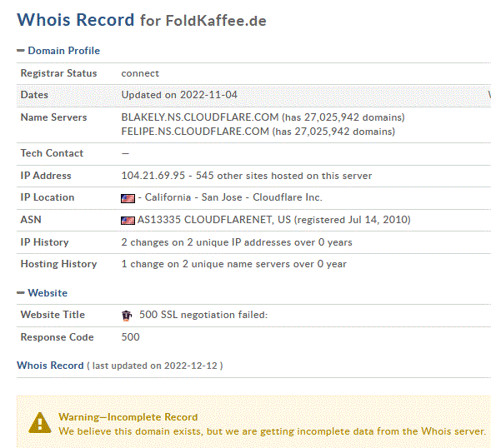This screenshot has width=491, height=448.
Task: Click the yellow warning triangle icon
Action: pyautogui.click(x=40, y=423)
